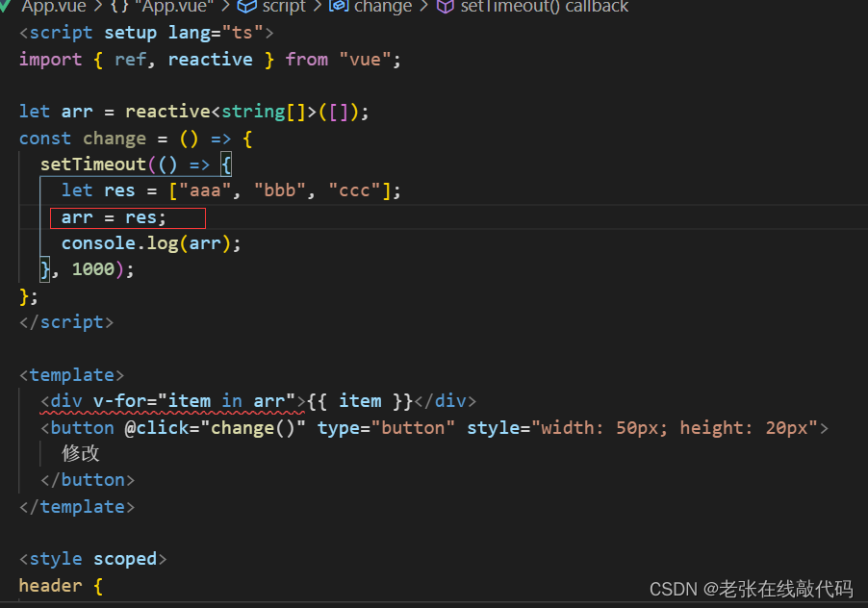Click the Vue file icon in breadcrumbs
This screenshot has width=868, height=608.
(x=5, y=6)
